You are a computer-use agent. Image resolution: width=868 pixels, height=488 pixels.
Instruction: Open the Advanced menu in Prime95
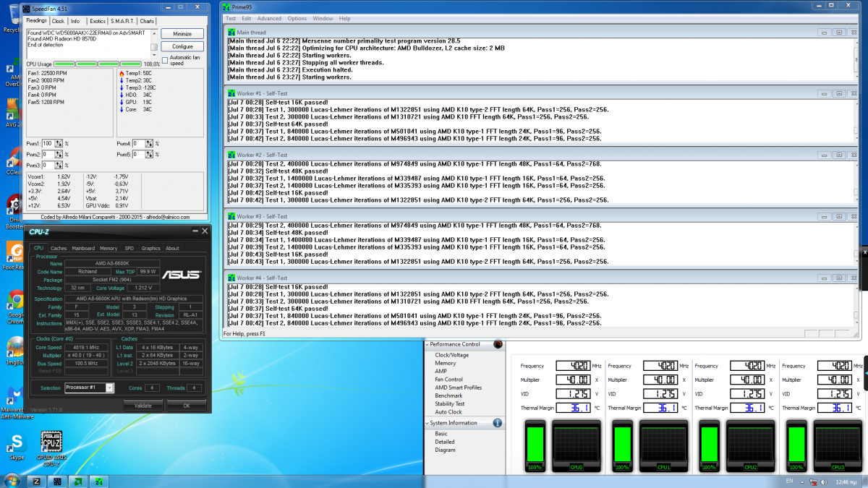[x=269, y=18]
